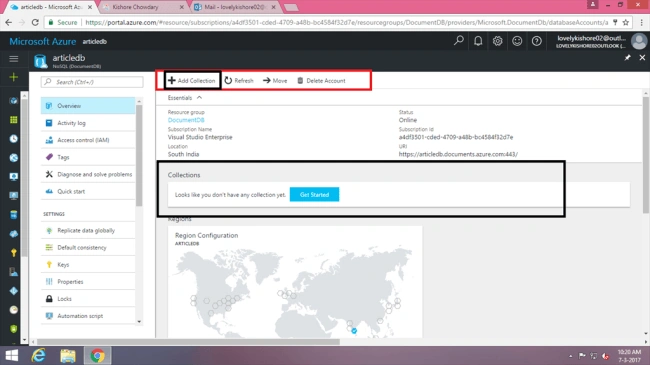Click the resource menu search field
650x365 pixels.
pyautogui.click(x=92, y=82)
